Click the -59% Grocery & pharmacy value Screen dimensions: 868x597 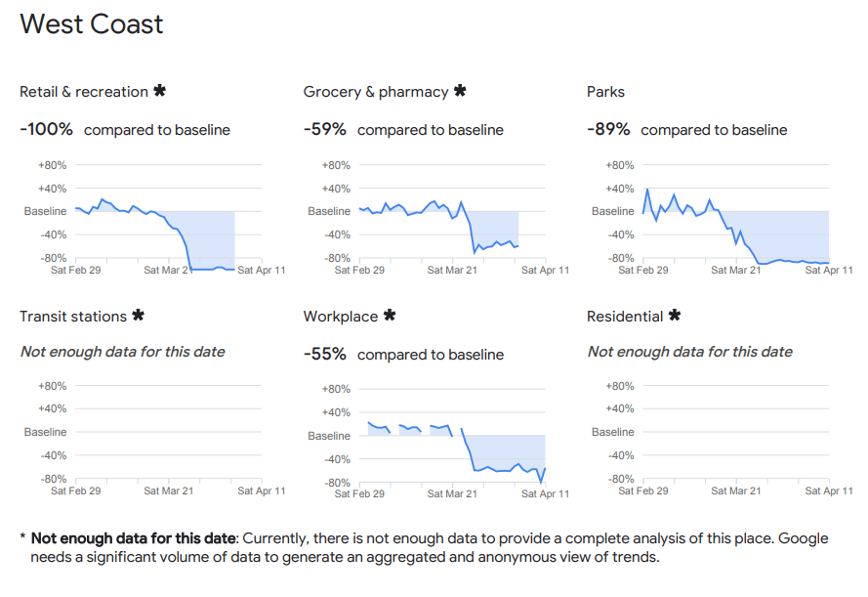[x=325, y=129]
